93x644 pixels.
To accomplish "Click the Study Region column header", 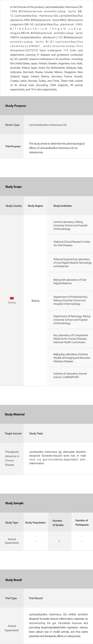I will [x=35, y=206].
